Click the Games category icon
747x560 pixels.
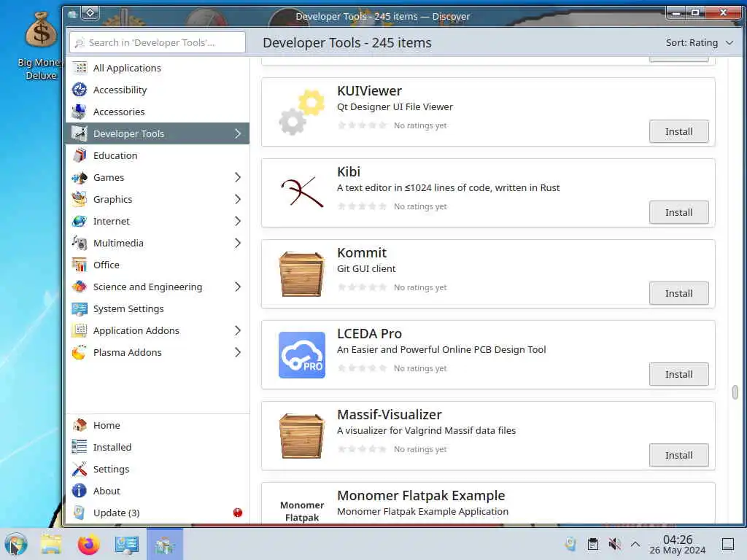click(x=80, y=178)
